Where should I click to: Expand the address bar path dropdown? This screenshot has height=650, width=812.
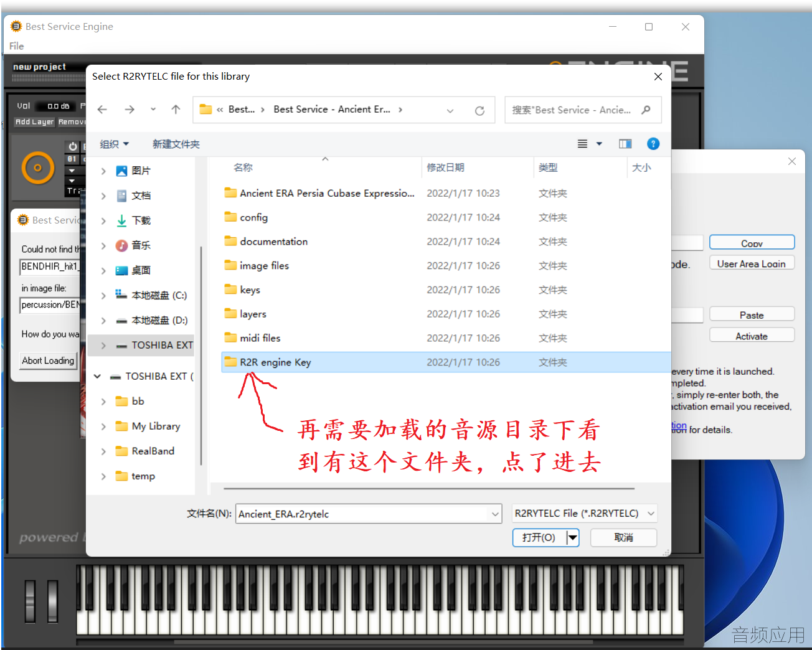tap(450, 110)
